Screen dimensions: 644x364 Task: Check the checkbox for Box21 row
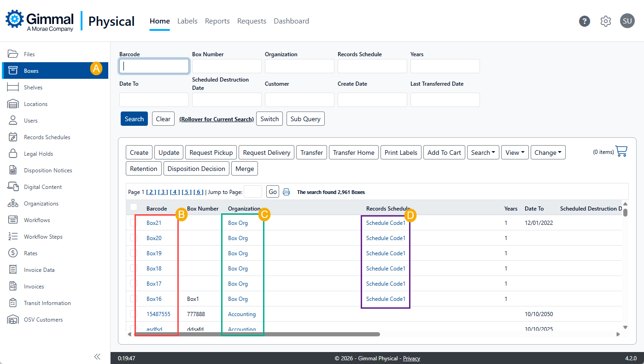point(134,223)
